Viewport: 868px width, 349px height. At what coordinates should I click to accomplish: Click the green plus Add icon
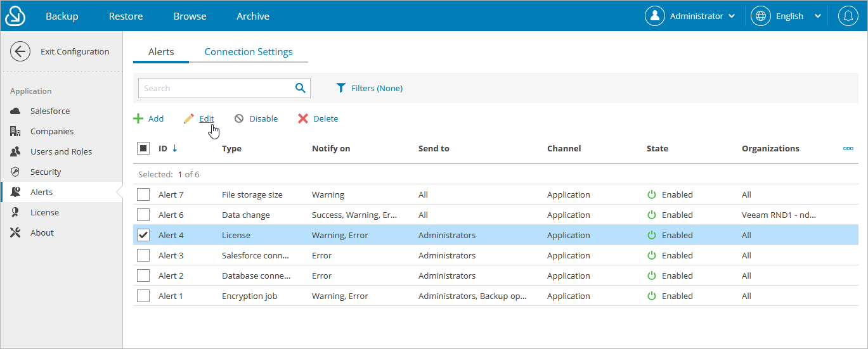coord(138,118)
